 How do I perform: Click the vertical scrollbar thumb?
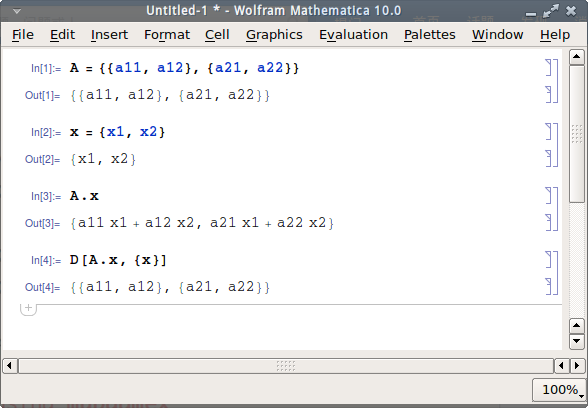(x=576, y=134)
